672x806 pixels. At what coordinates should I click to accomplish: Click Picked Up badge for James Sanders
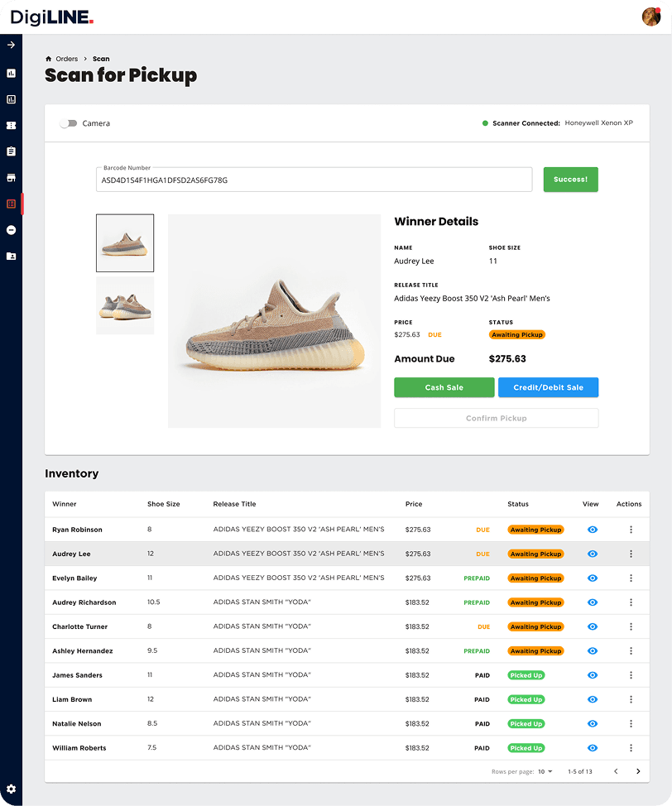(526, 675)
